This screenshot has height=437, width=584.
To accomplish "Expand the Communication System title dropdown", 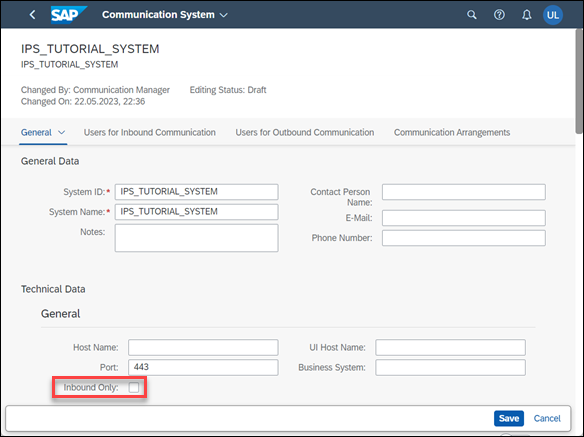I will point(223,15).
